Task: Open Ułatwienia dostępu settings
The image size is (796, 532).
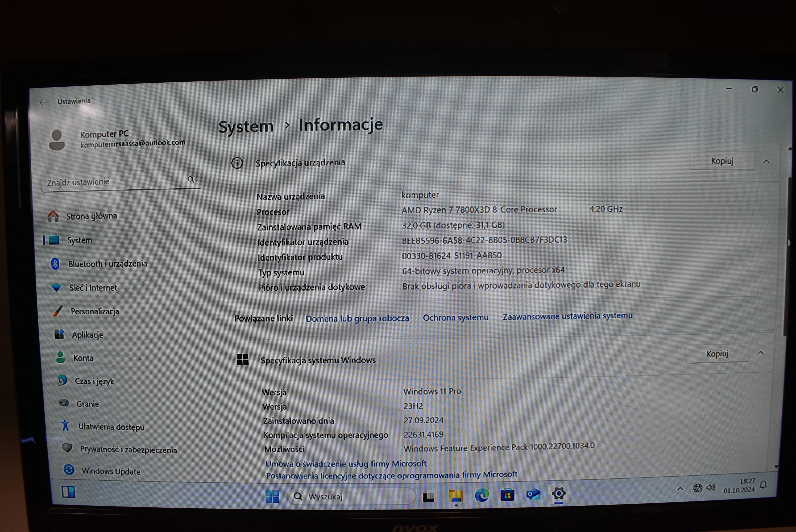Action: [111, 427]
